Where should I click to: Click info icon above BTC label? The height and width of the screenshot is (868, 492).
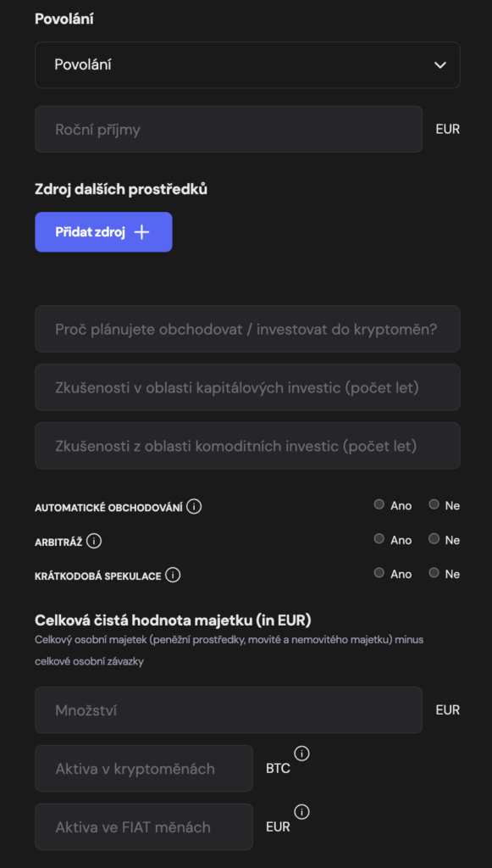[301, 754]
